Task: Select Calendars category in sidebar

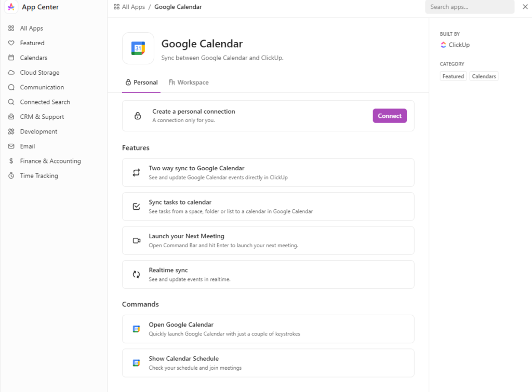Action: 34,58
